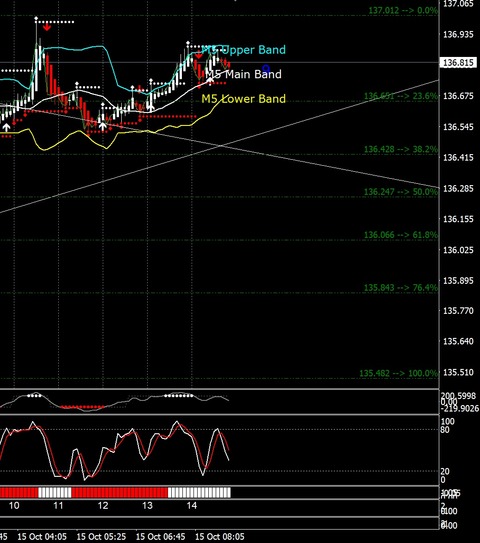Click the 136.691 --> 23.6% Fibonacci label

click(x=401, y=96)
